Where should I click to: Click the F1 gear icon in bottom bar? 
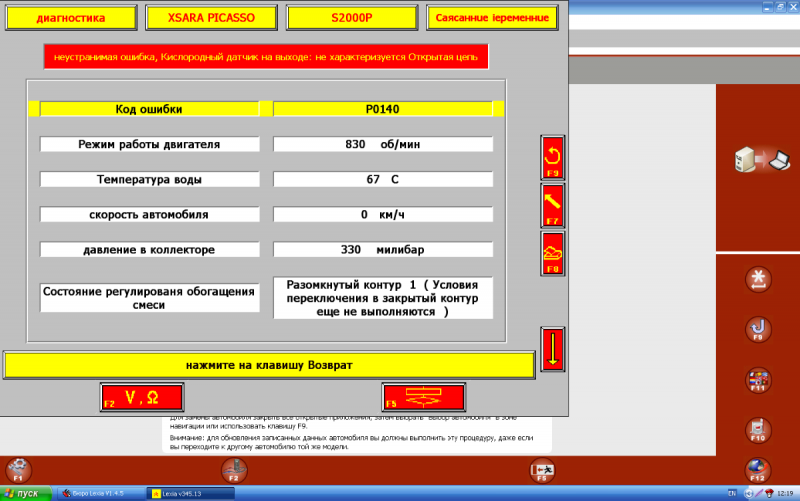click(18, 470)
